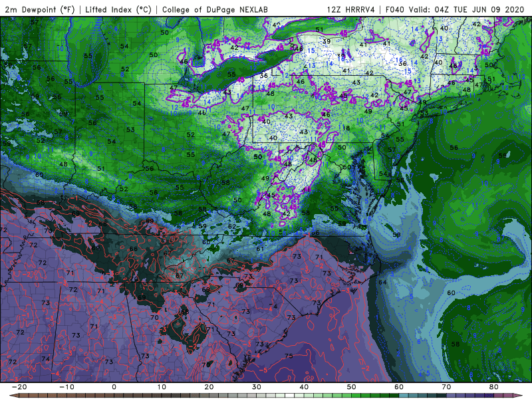
Task: Click the 39 dewpoint value on the map
Action: pyautogui.click(x=327, y=41)
